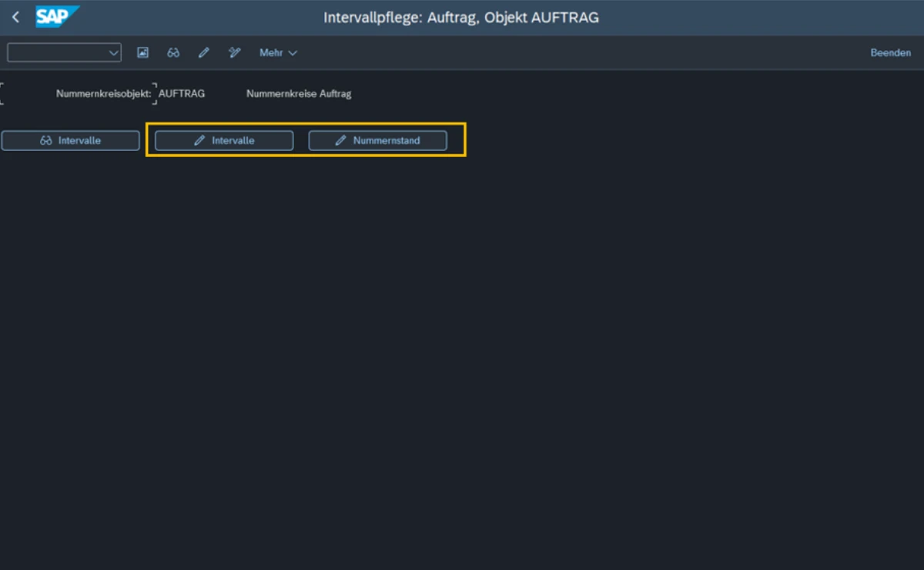Click the Intervallpflege window title
Image resolution: width=924 pixels, height=570 pixels.
click(461, 17)
